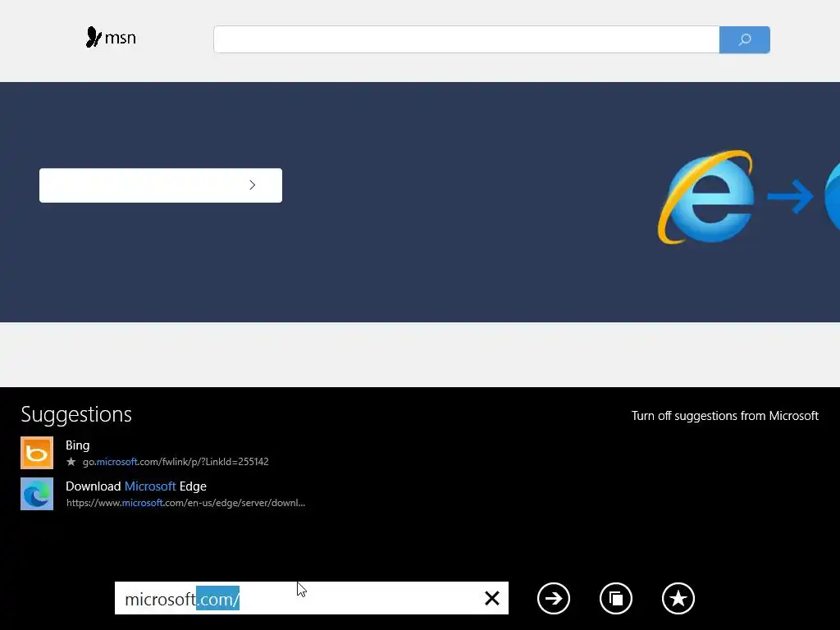840x630 pixels.
Task: Click the Go arrow circle button
Action: (554, 598)
